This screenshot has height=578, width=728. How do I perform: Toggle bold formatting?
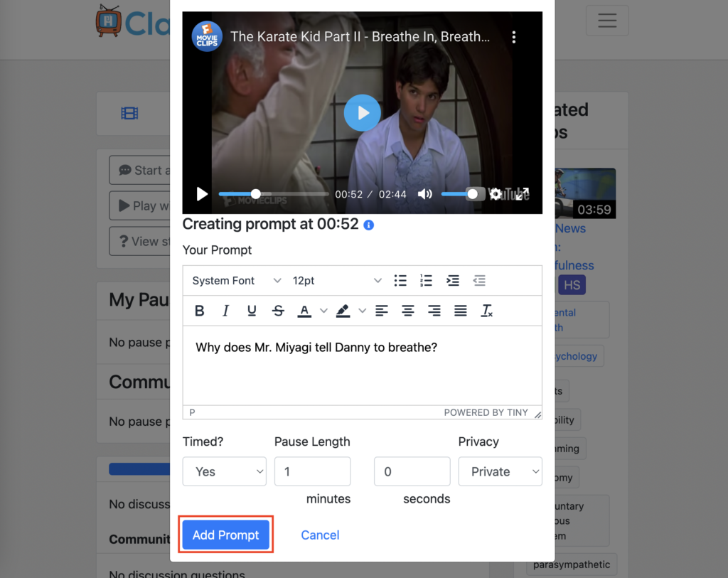tap(200, 311)
